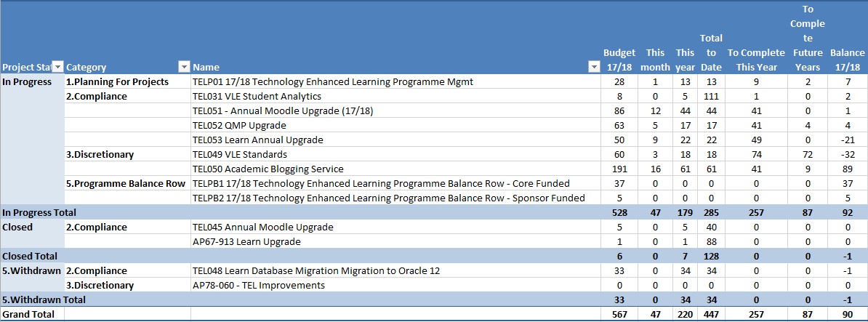Select the In Progress Total row label
868x322 pixels.
[x=39, y=212]
